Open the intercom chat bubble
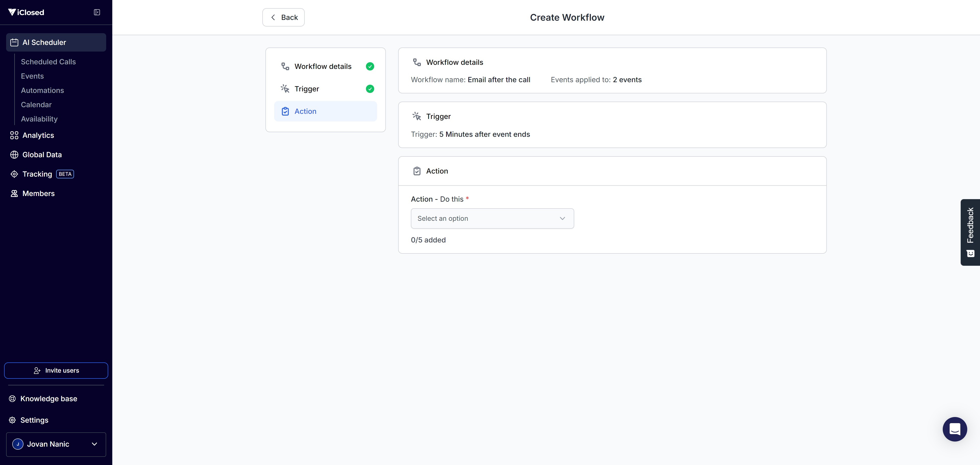The height and width of the screenshot is (465, 980). tap(954, 429)
